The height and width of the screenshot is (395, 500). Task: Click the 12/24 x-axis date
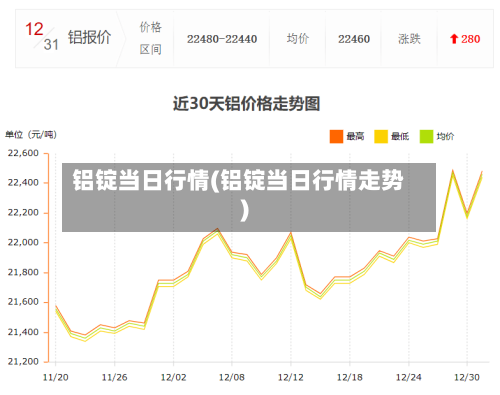(x=408, y=377)
